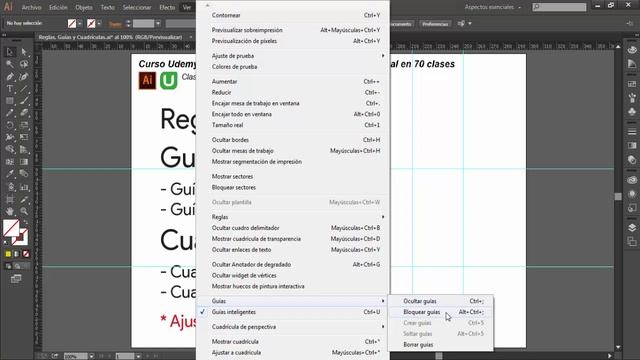Select the Type tool
Image resolution: width=640 pixels, height=360 pixels.
pyautogui.click(x=10, y=89)
